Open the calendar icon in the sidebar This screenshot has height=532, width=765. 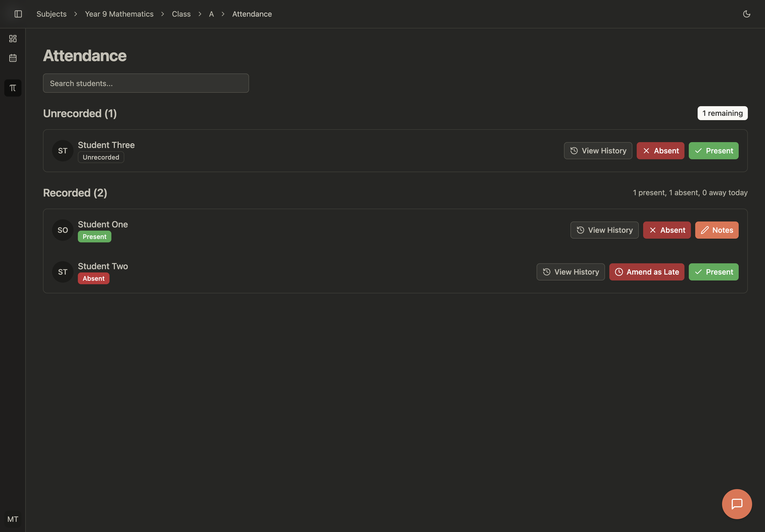13,58
